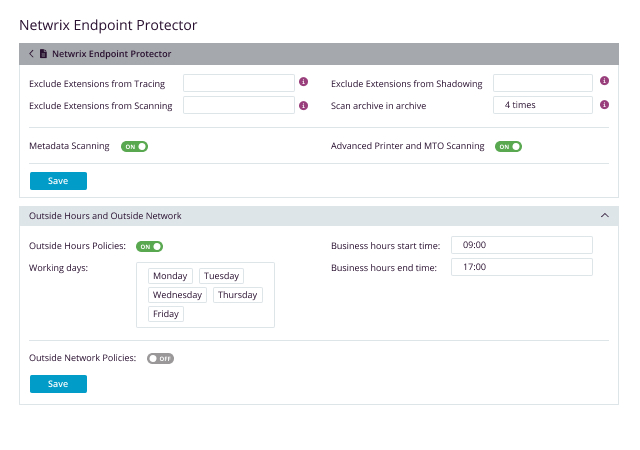Viewport: 640px width, 450px height.
Task: Disable Outside Hours Policies switch
Action: coord(149,246)
